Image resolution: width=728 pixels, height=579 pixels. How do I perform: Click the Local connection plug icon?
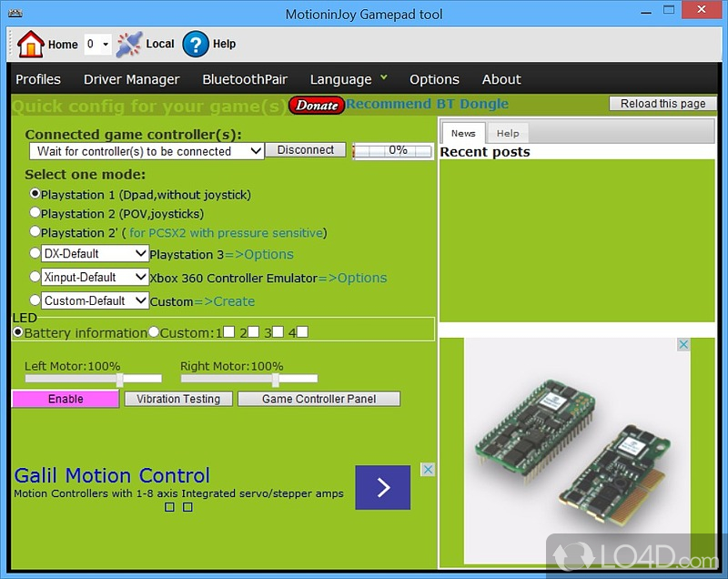[128, 44]
